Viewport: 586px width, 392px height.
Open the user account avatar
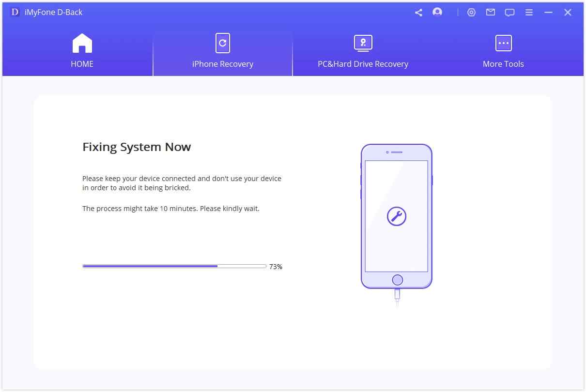coord(437,12)
